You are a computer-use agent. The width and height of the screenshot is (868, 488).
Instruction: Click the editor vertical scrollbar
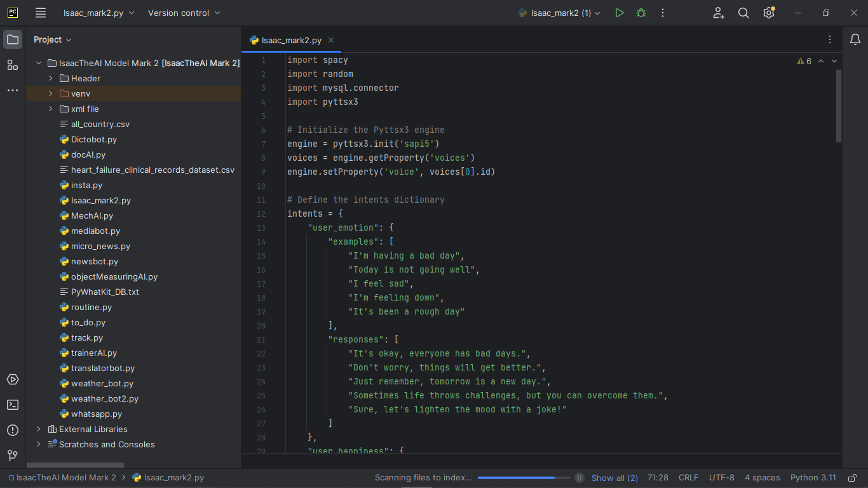tap(839, 106)
